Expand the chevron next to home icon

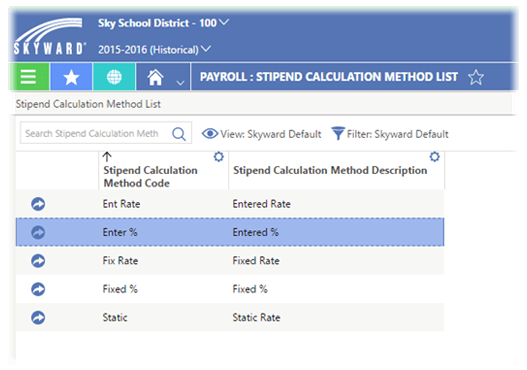click(x=180, y=83)
